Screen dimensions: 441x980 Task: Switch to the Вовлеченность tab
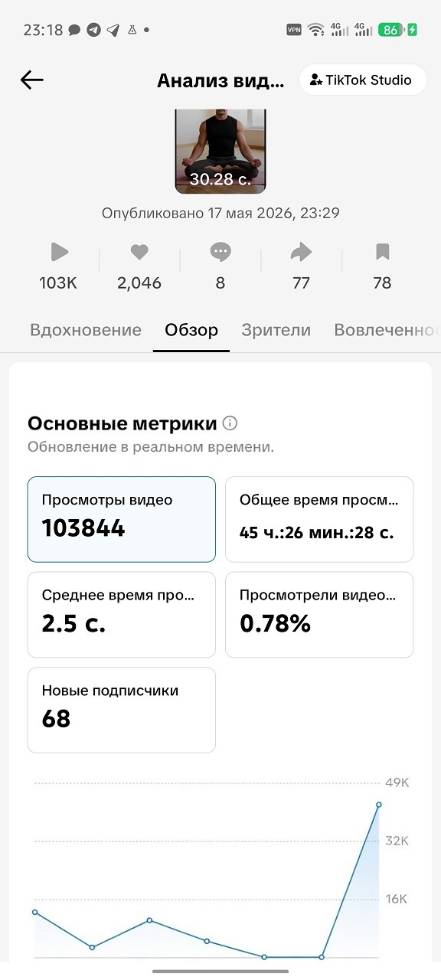tap(387, 330)
